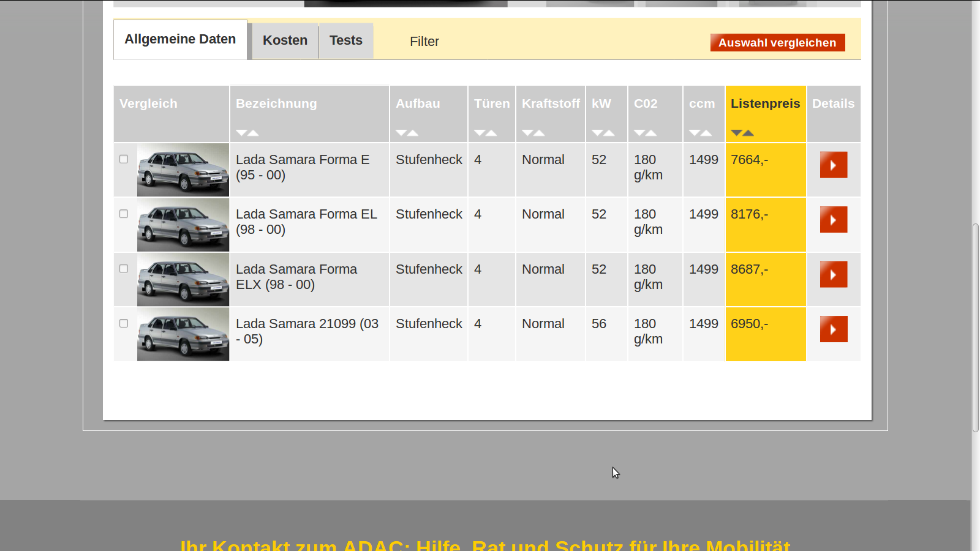
Task: Click the price '8687,-'
Action: pyautogui.click(x=749, y=269)
